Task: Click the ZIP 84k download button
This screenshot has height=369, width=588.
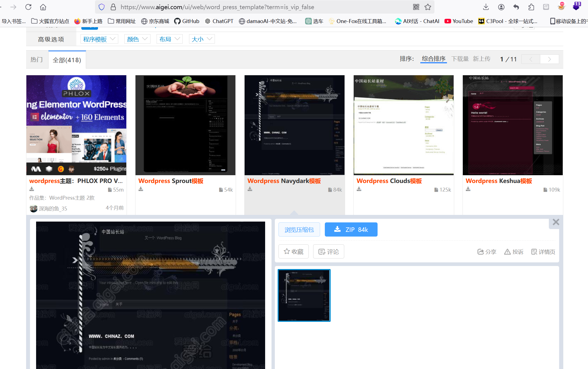Action: coord(351,230)
